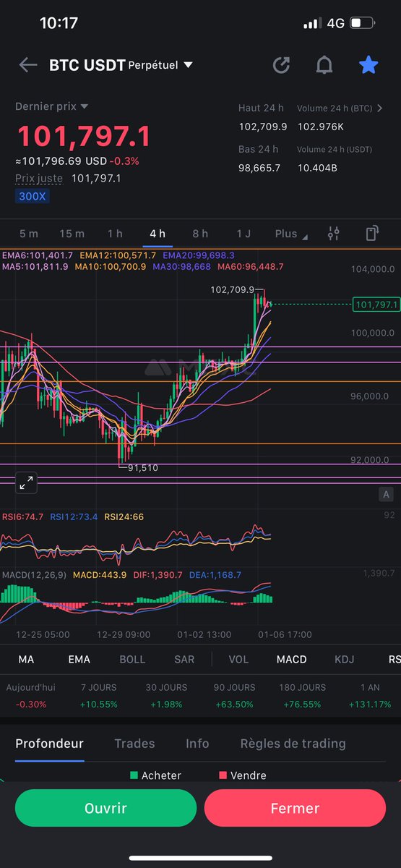Select the 8 h timeframe
The height and width of the screenshot is (868, 401).
click(200, 234)
